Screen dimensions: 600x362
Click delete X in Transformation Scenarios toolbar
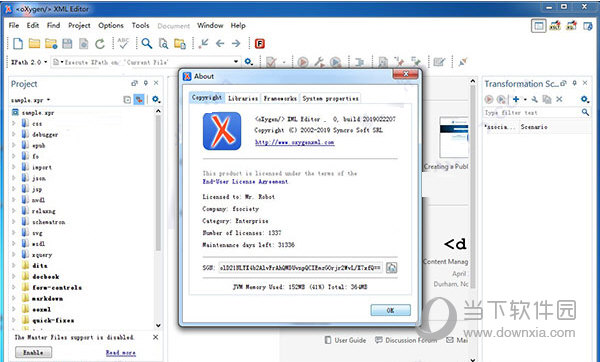[559, 99]
